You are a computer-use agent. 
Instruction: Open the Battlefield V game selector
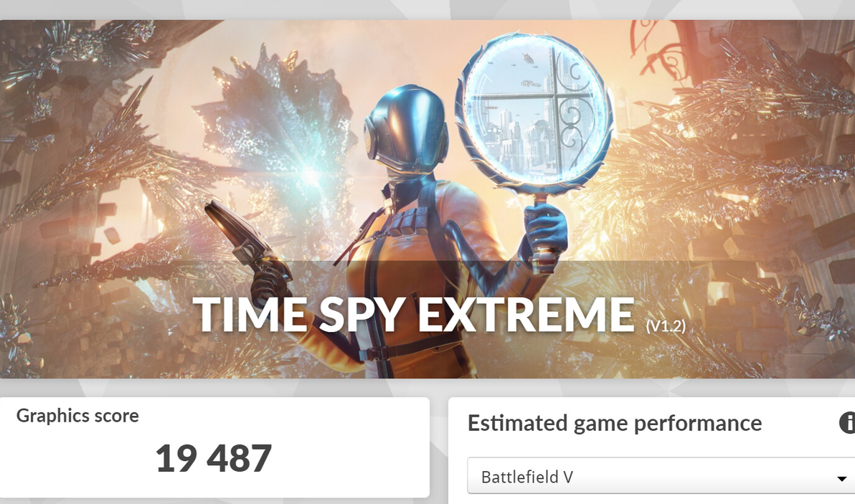point(661,476)
